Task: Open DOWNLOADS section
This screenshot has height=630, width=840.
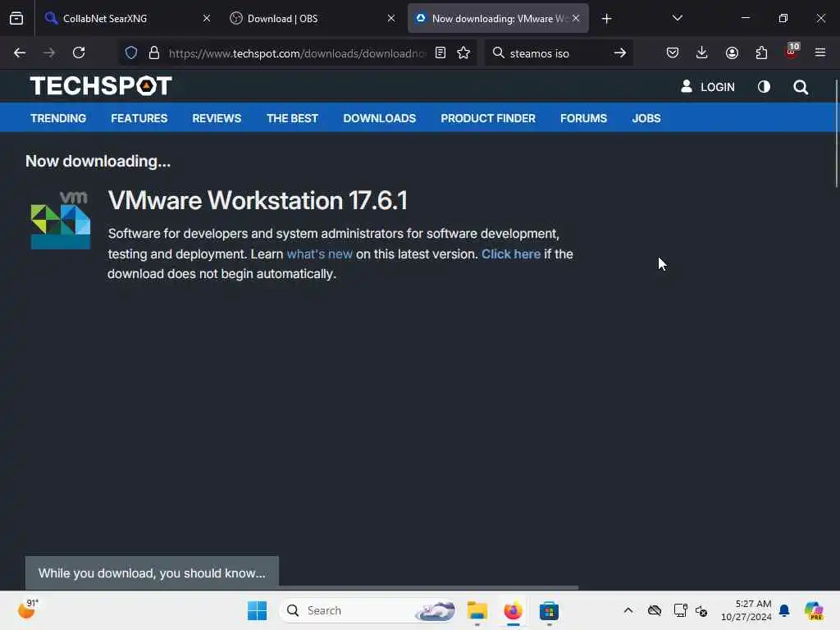Action: [x=380, y=118]
